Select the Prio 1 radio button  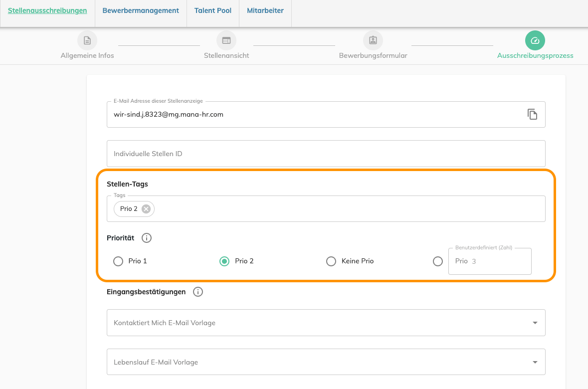(x=118, y=261)
